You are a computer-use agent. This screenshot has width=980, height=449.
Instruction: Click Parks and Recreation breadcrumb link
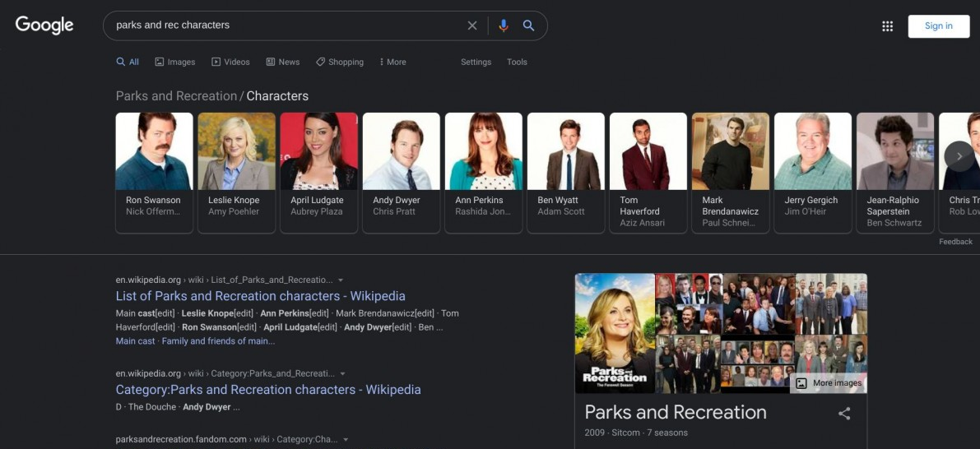(176, 96)
